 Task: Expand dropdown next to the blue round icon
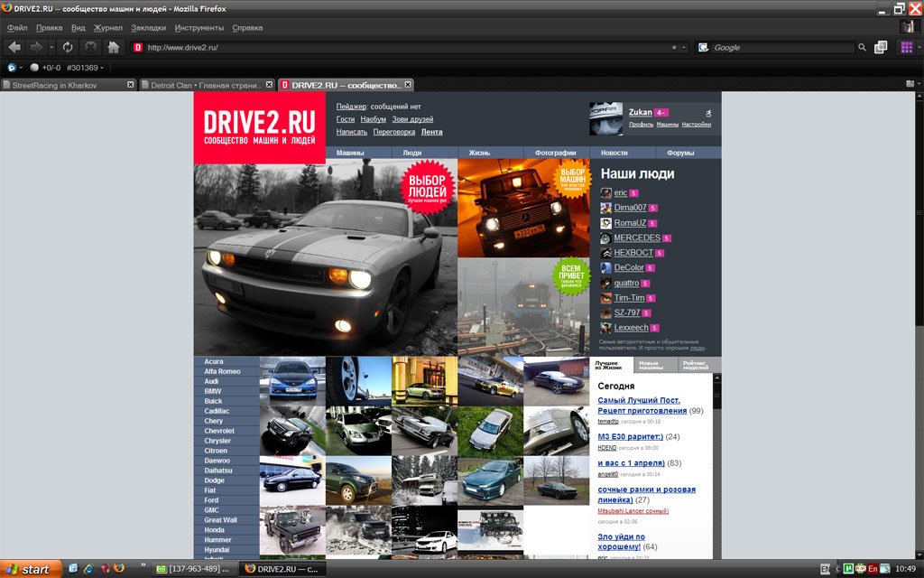[22, 67]
